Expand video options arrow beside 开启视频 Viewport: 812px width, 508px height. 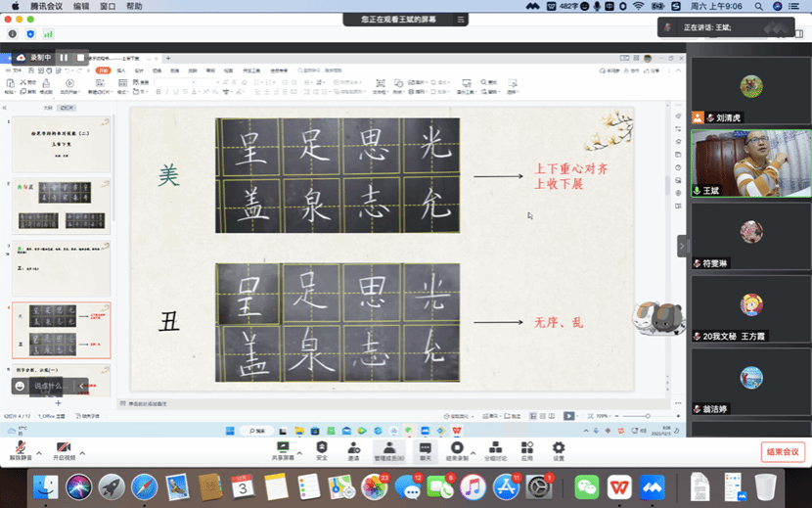tap(82, 453)
